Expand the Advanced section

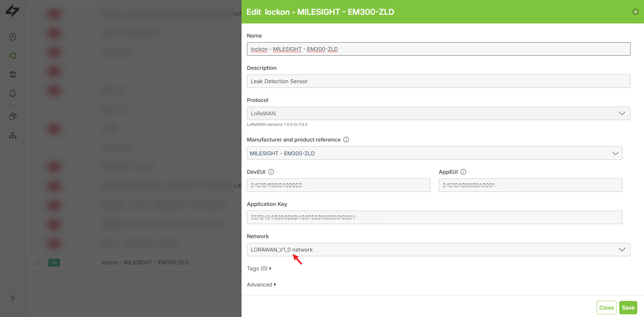click(x=261, y=284)
